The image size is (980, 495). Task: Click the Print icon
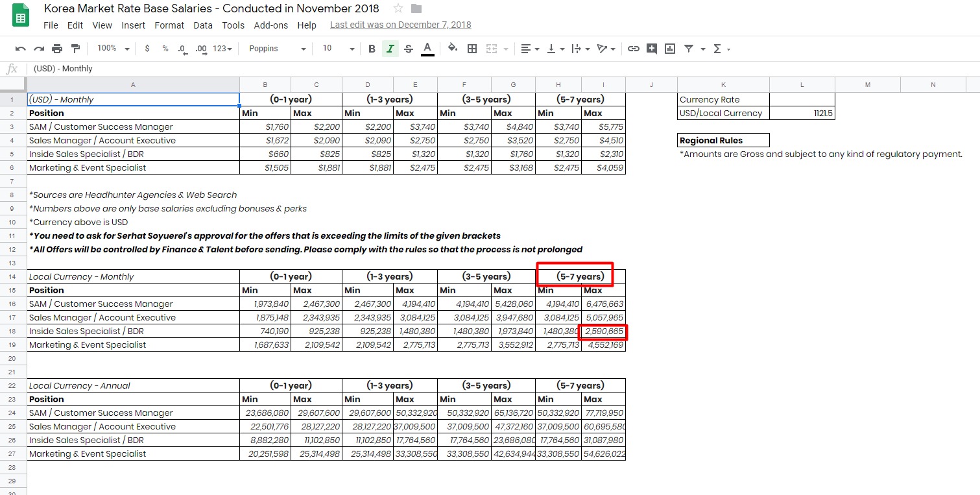tap(57, 49)
